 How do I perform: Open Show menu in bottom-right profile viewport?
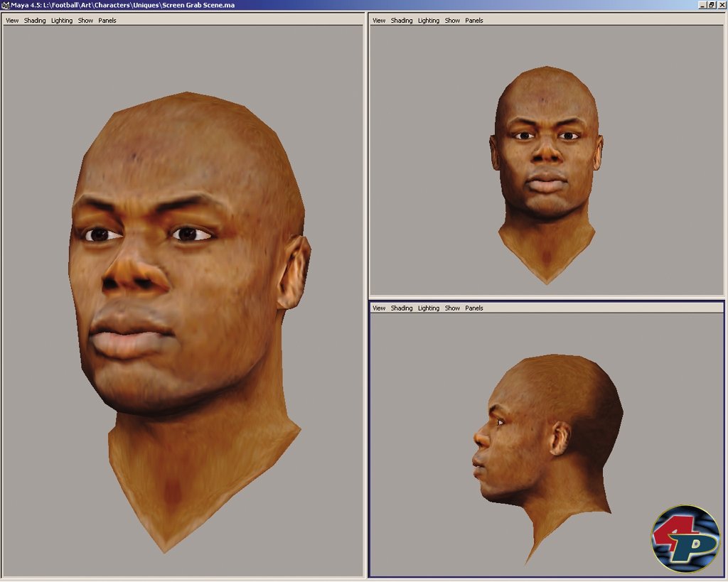click(452, 308)
